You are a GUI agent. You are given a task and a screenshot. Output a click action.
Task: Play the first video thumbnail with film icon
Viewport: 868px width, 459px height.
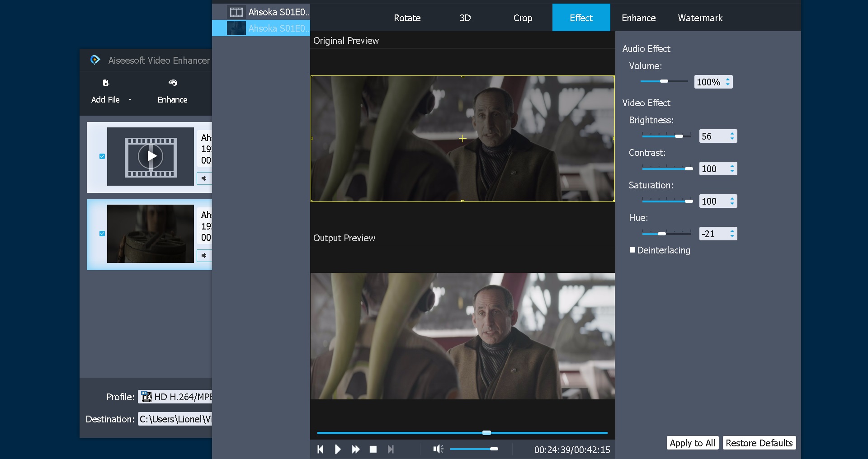point(151,156)
